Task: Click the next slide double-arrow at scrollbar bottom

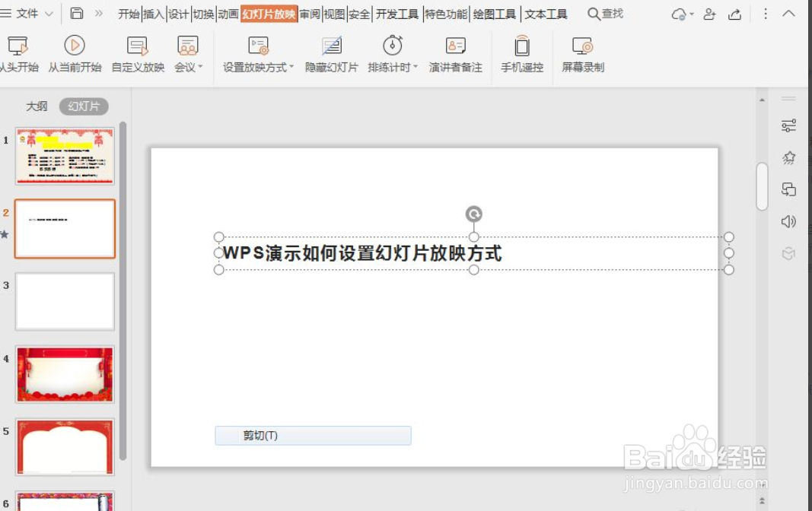Action: [x=762, y=500]
